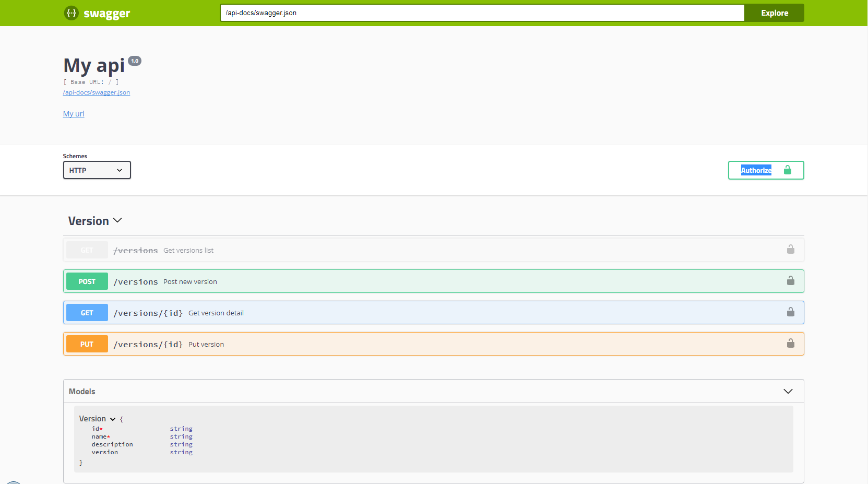Viewport: 868px width, 484px height.
Task: Click the swagger logo icon
Action: [72, 13]
